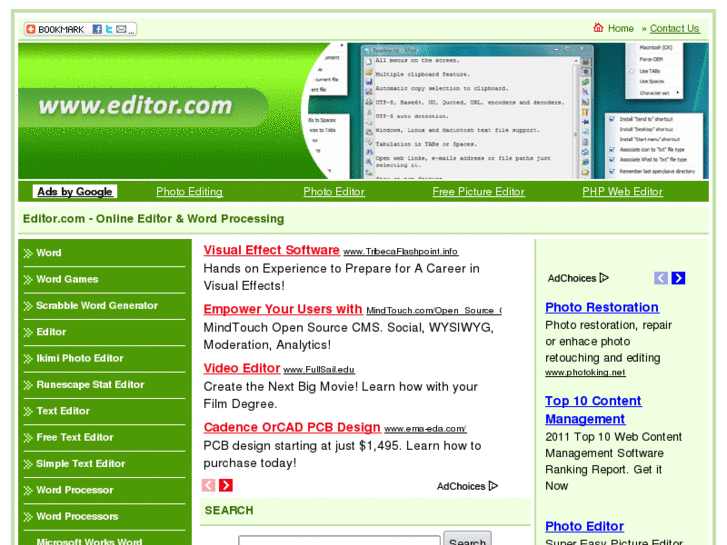This screenshot has height=545, width=727.
Task: Open the Visual Effect Software ad
Action: [x=271, y=250]
